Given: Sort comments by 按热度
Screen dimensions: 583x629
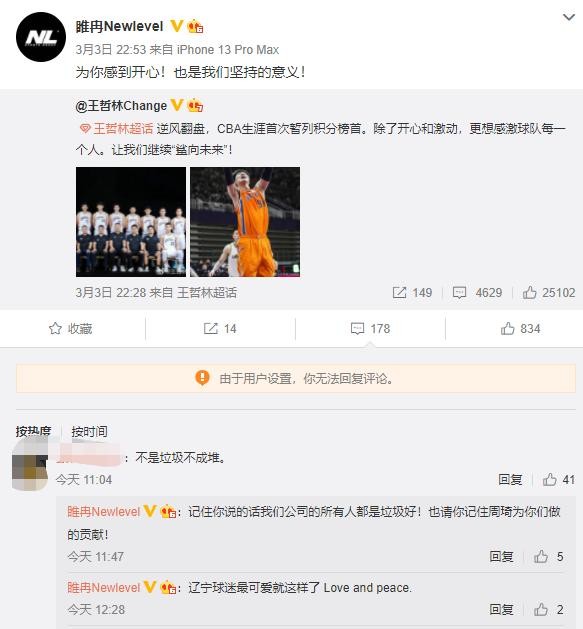Looking at the screenshot, I should 34,431.
